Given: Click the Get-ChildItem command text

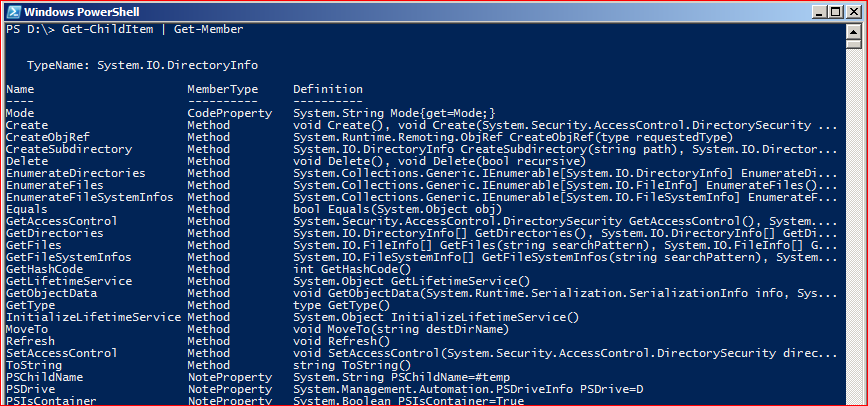Looking at the screenshot, I should [x=107, y=30].
